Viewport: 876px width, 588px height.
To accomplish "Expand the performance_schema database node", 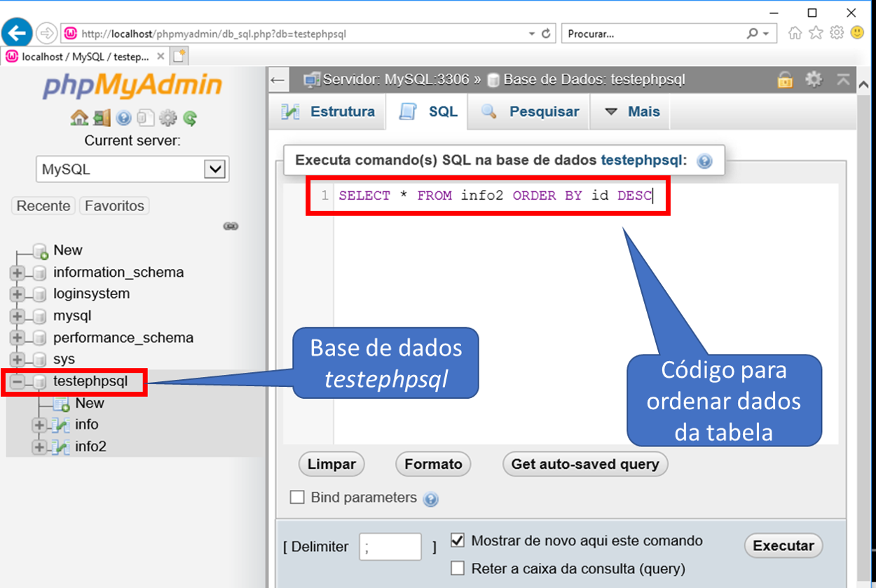I will pos(18,338).
